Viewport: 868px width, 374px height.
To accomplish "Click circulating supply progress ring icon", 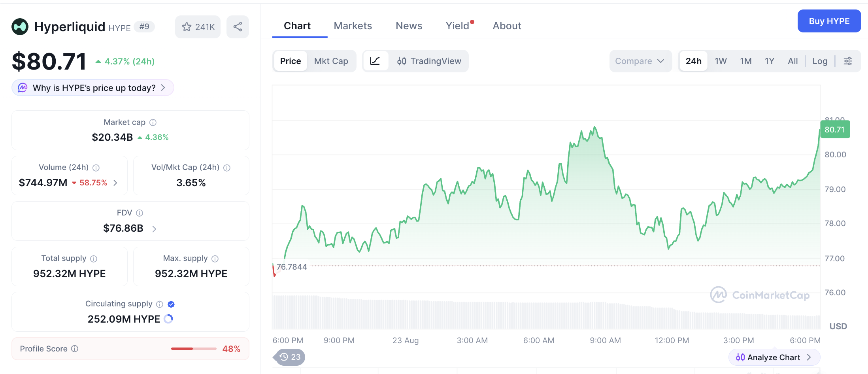I will click(168, 319).
